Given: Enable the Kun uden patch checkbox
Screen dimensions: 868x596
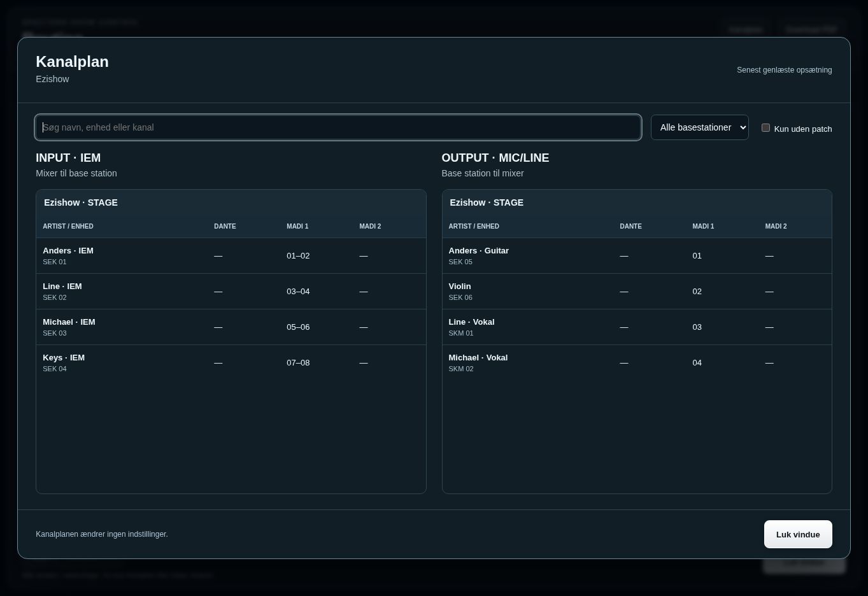Looking at the screenshot, I should [x=765, y=128].
